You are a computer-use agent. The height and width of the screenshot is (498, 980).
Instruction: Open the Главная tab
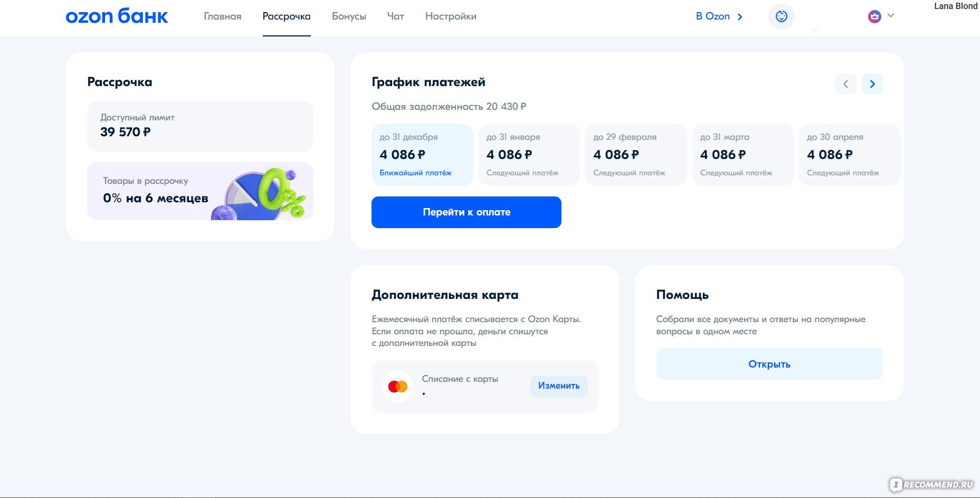coord(223,16)
